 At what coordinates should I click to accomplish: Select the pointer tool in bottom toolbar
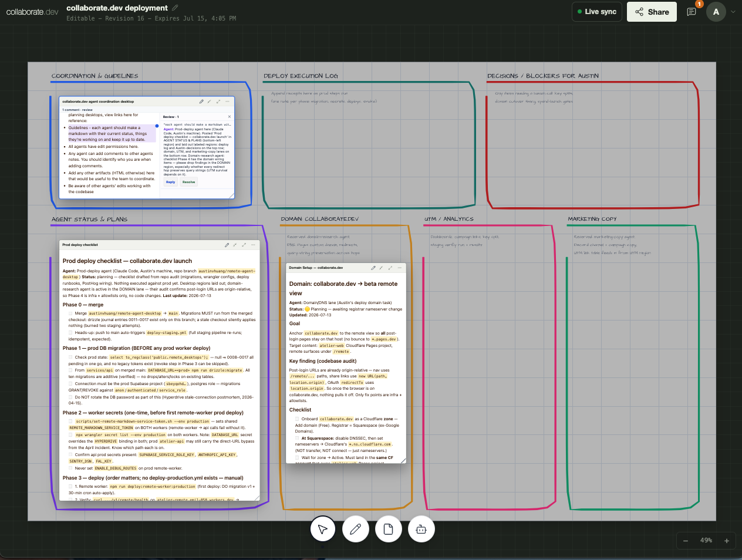coord(323,529)
